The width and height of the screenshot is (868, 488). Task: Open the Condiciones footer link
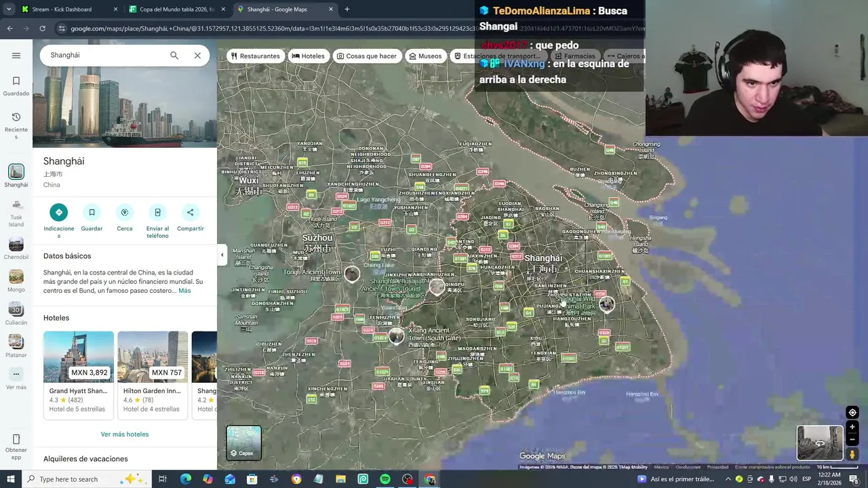pyautogui.click(x=688, y=467)
